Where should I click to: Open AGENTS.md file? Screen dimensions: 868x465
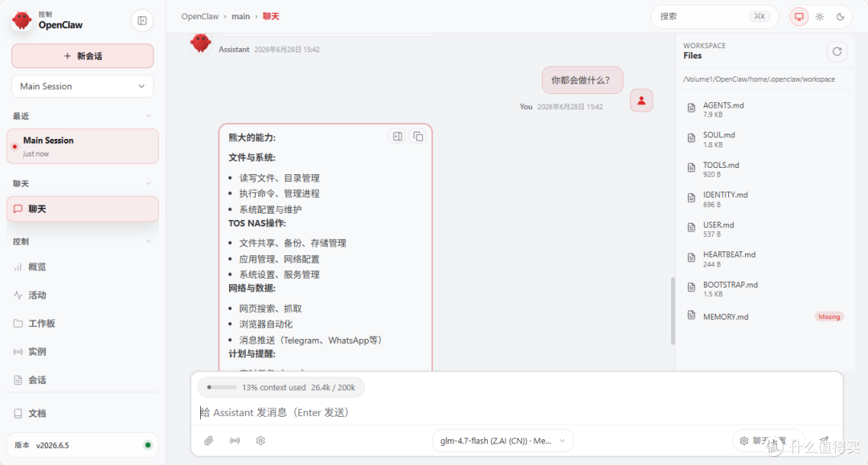coord(764,109)
